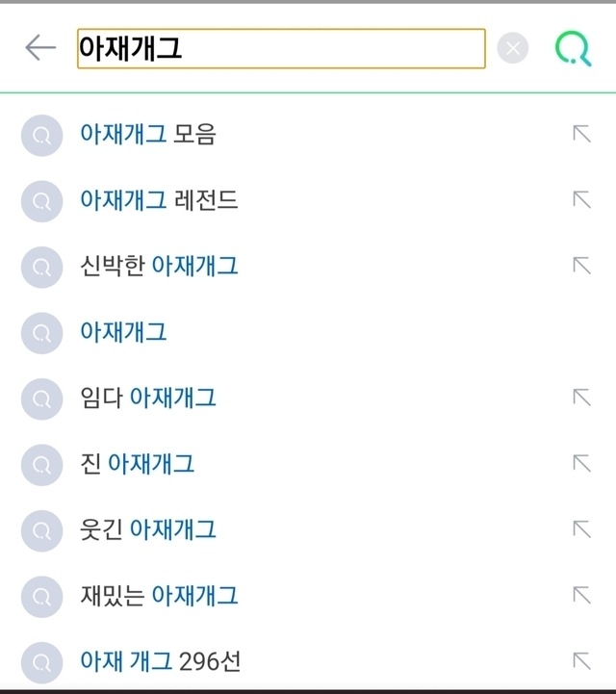Tap arrow icon beside '재밌는 아재개그'
The image size is (616, 694).
tap(581, 596)
